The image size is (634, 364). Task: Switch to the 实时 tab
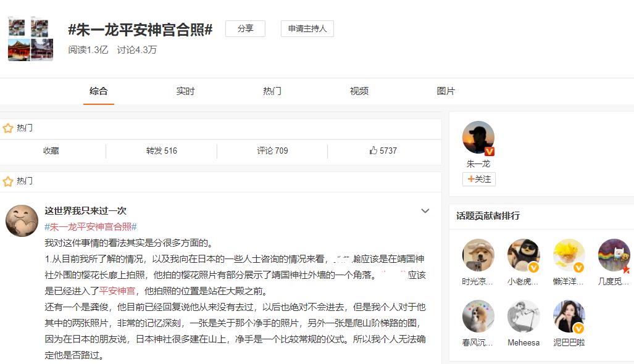click(185, 91)
